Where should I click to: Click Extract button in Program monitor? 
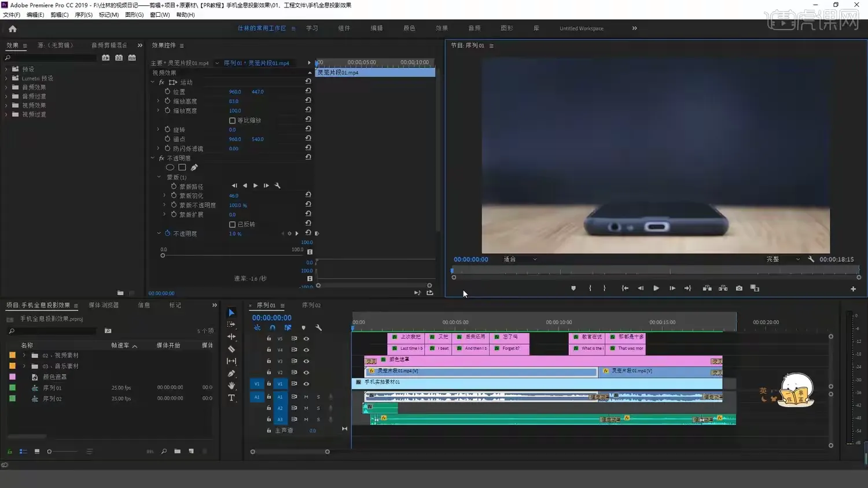723,288
